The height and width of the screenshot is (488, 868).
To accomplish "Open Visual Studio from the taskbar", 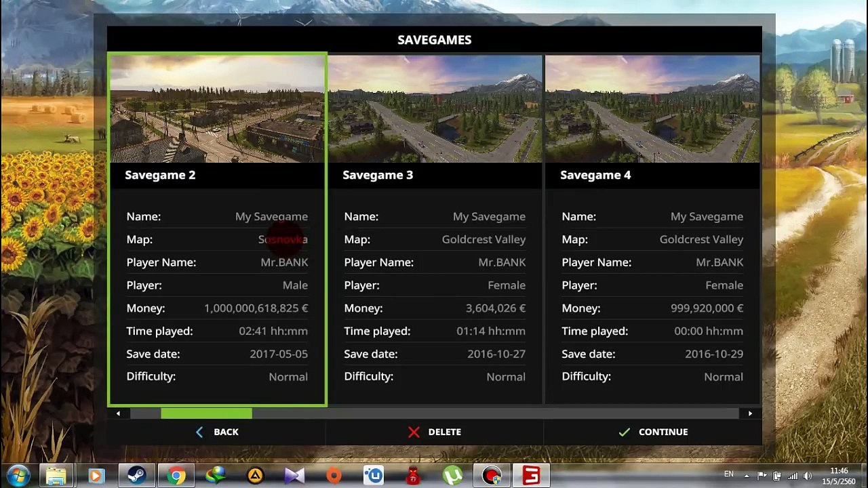I will pos(294,476).
